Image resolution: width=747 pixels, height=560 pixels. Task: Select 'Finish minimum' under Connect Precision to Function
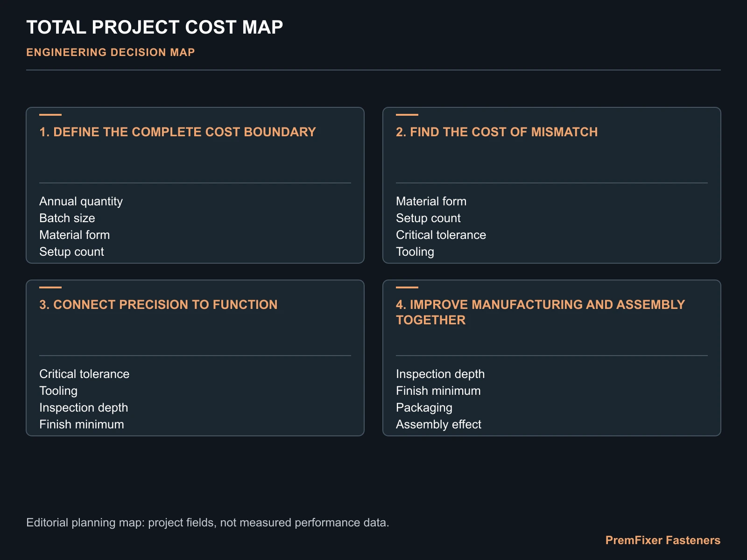[82, 424]
